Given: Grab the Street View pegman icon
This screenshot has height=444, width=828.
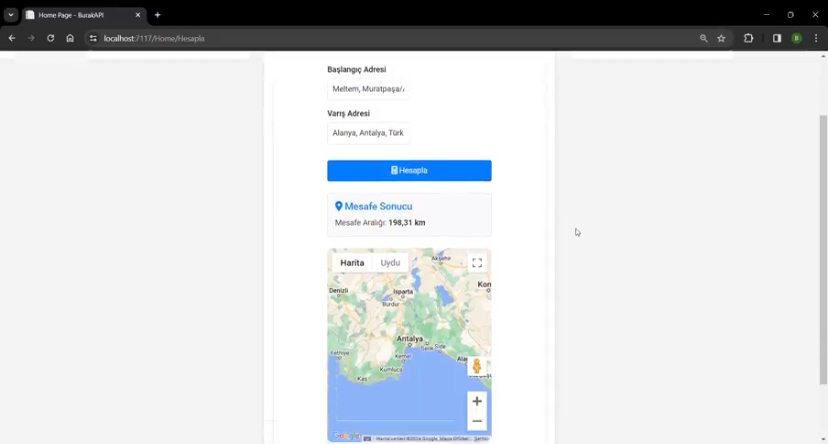Looking at the screenshot, I should (x=477, y=367).
